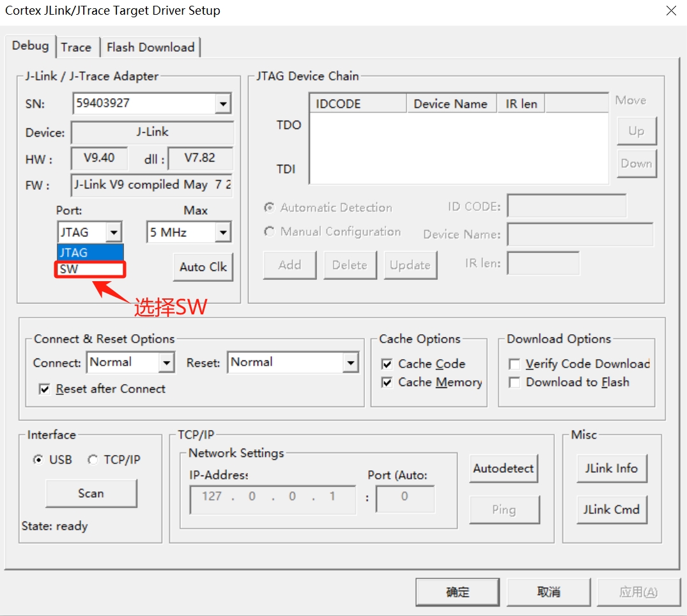
Task: Select SW from the Port dropdown list
Action: tap(90, 269)
